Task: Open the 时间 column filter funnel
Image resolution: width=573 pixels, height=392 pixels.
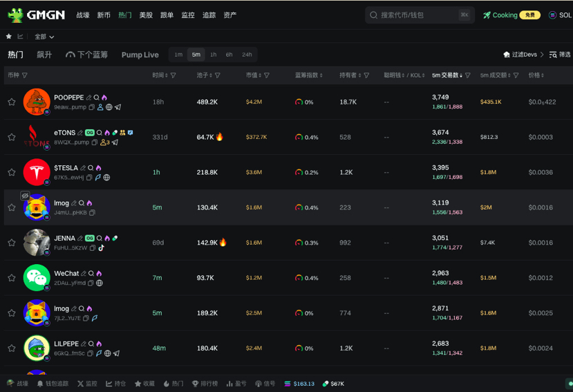Action: pyautogui.click(x=173, y=75)
